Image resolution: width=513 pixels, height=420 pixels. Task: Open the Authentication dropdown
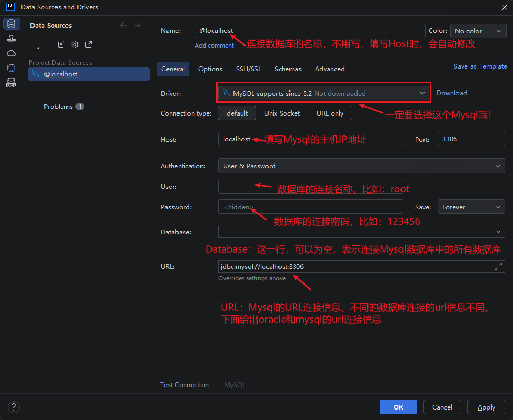361,166
